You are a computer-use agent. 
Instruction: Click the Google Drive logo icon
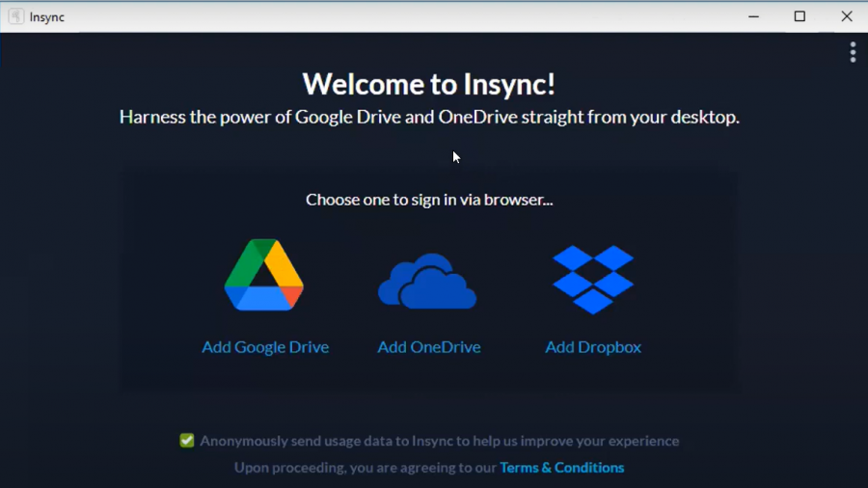click(x=264, y=275)
